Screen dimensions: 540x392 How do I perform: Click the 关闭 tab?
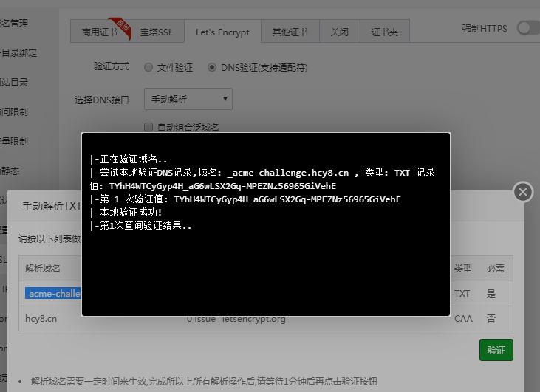(340, 32)
